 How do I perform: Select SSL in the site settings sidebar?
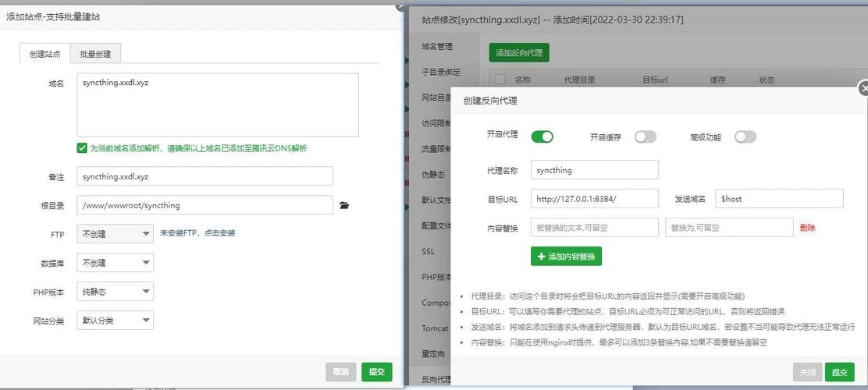428,251
